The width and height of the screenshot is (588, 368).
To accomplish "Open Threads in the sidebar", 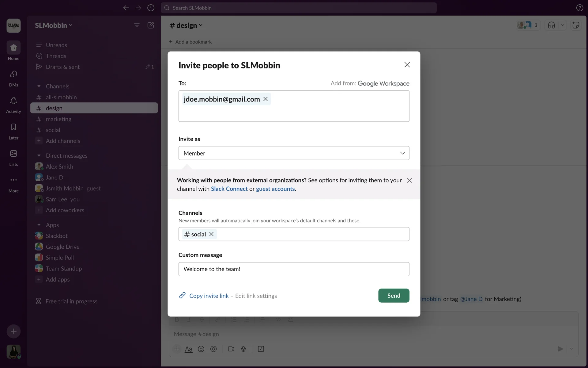I will [56, 56].
